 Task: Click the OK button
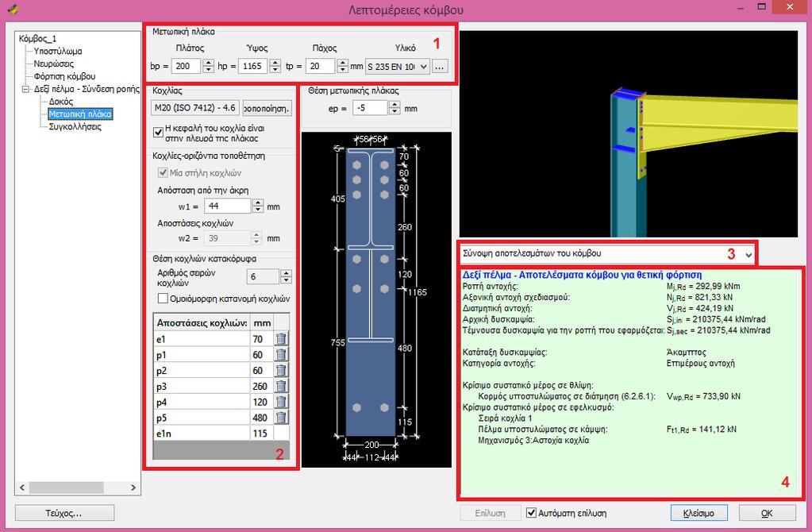pyautogui.click(x=767, y=513)
